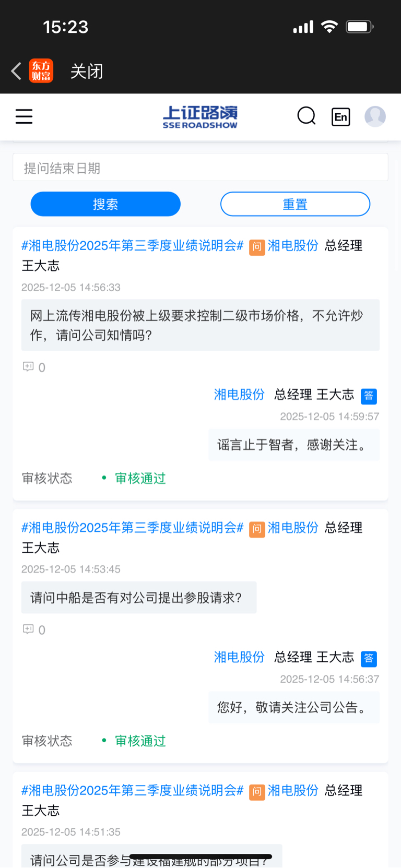Open the first #湘电股份2025年第三季度业绩说明会# topic link

(x=133, y=246)
